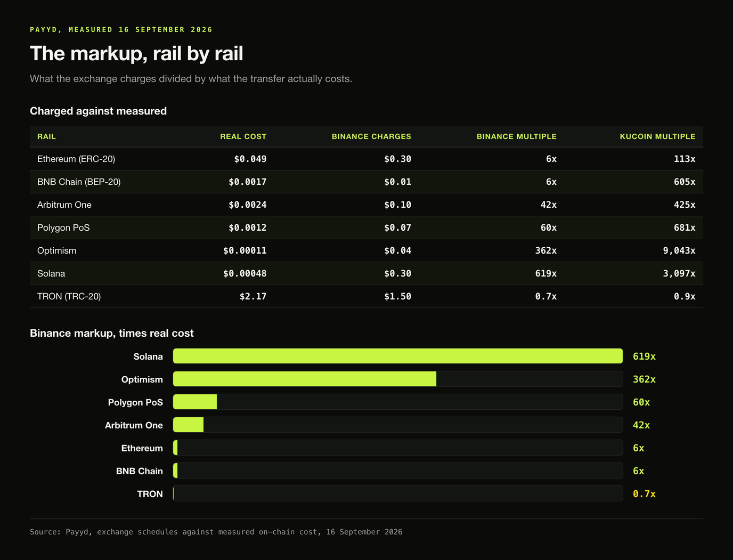The image size is (733, 560).
Task: Click BNB Chain's Binance charge "$0.01"
Action: pyautogui.click(x=398, y=182)
